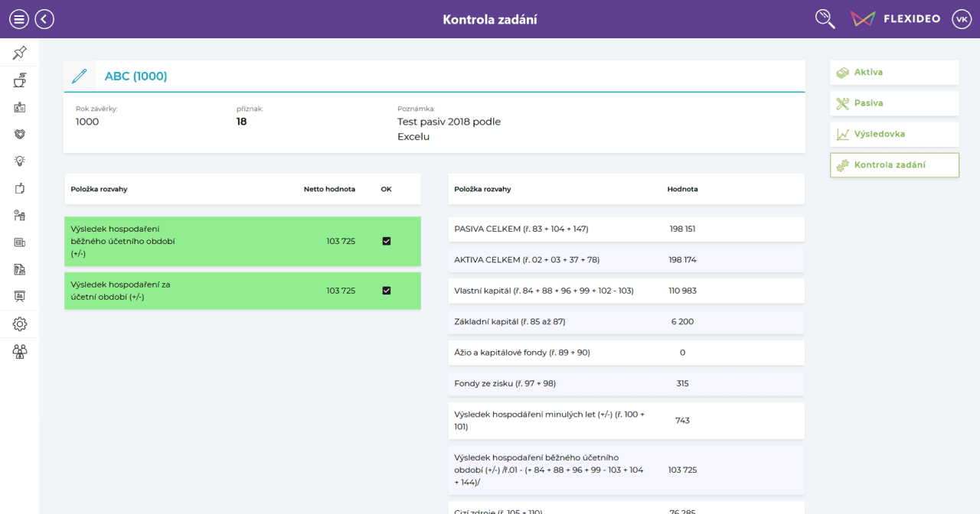Click the value 198 174
The width and height of the screenshot is (980, 514).
[x=682, y=260]
